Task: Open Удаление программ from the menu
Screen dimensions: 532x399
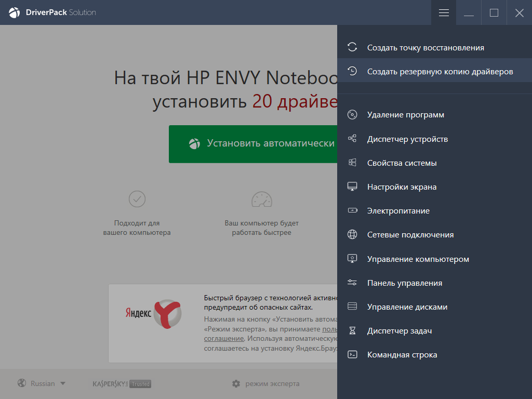Action: pos(435,115)
